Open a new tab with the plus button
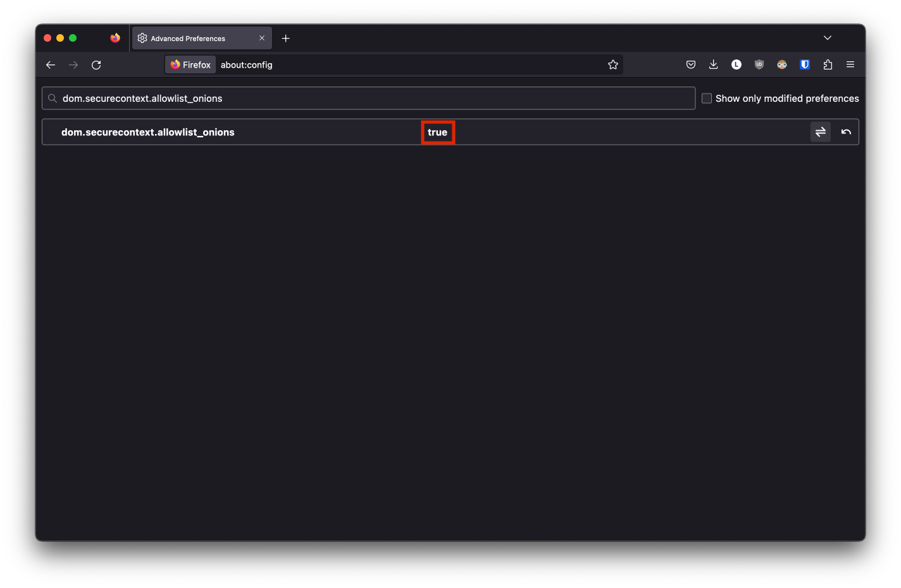 [x=286, y=38]
